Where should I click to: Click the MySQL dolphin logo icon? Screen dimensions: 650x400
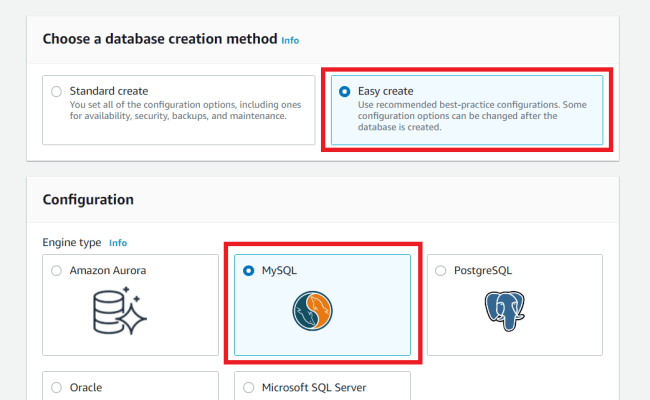(312, 310)
